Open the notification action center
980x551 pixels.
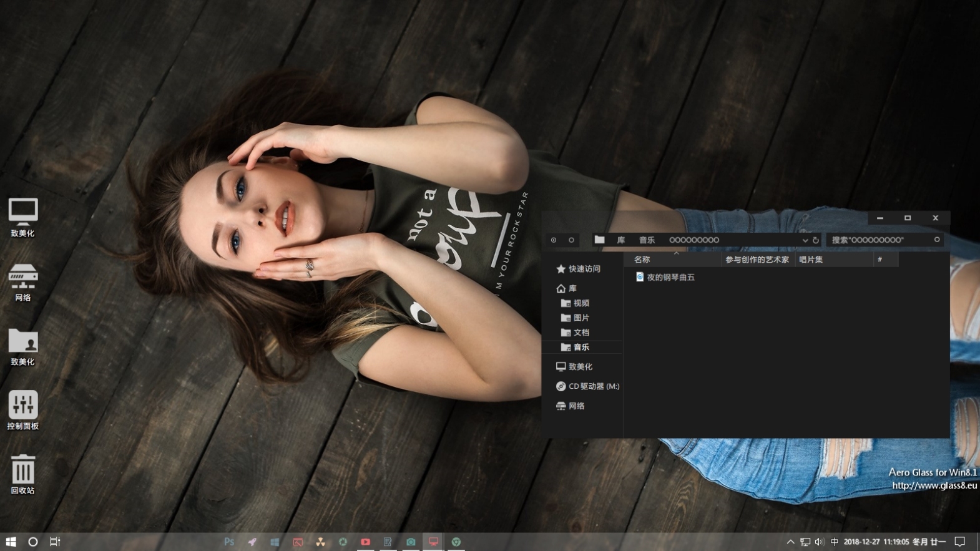[x=960, y=542]
